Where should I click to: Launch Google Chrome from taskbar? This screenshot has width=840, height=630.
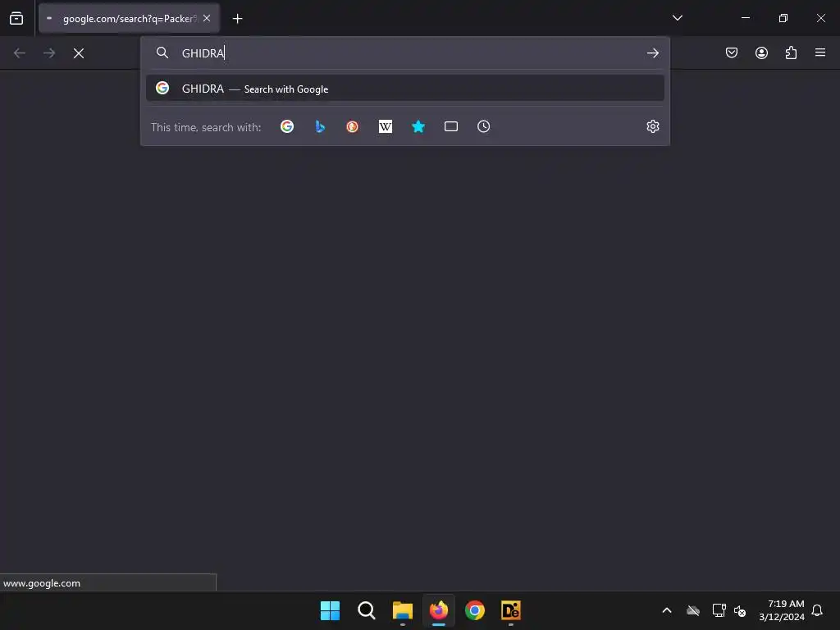(475, 610)
